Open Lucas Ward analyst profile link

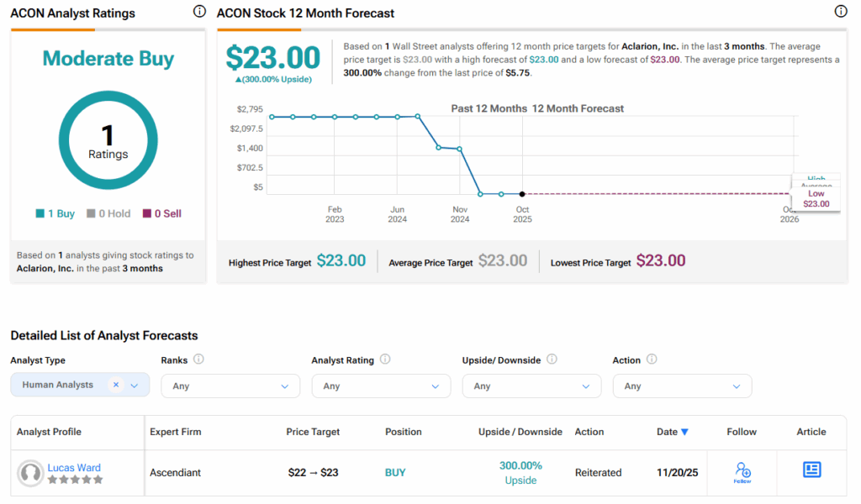pos(74,468)
